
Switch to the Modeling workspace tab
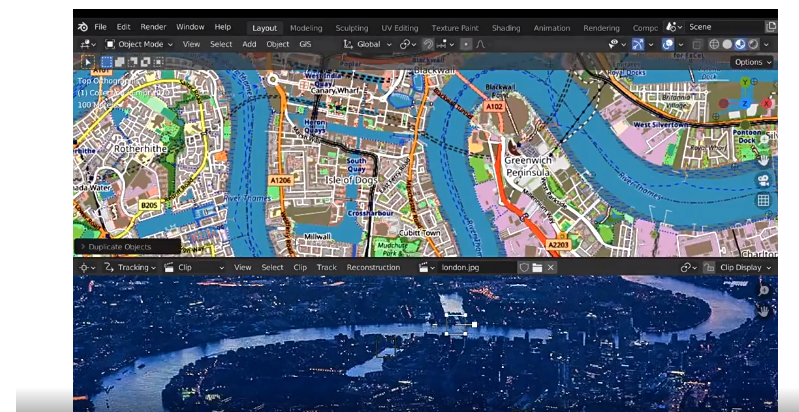pyautogui.click(x=306, y=28)
